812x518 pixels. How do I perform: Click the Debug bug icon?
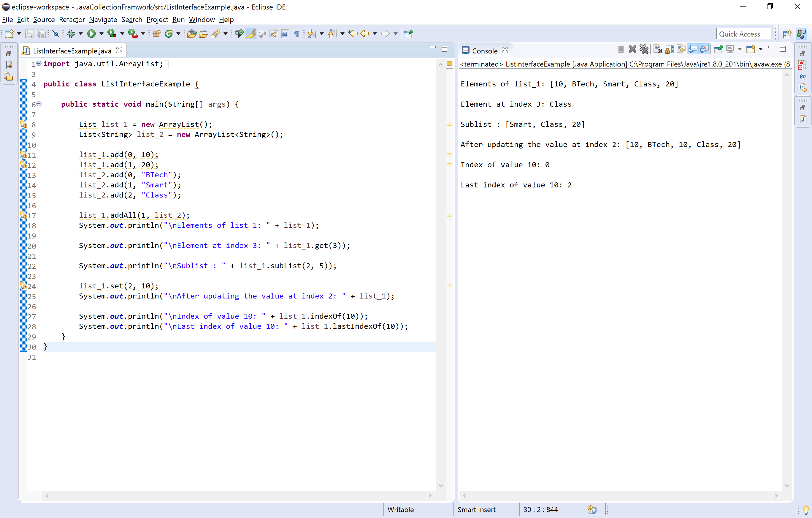click(71, 33)
